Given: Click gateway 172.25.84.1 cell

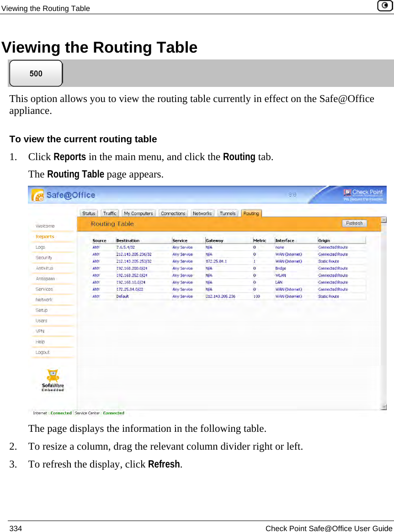Looking at the screenshot, I should point(216,261).
